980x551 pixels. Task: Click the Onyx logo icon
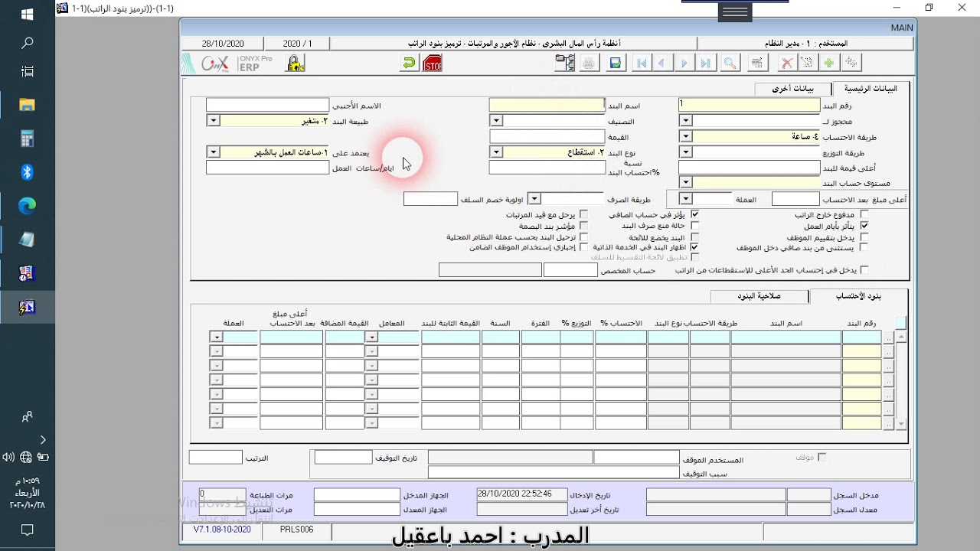[215, 64]
